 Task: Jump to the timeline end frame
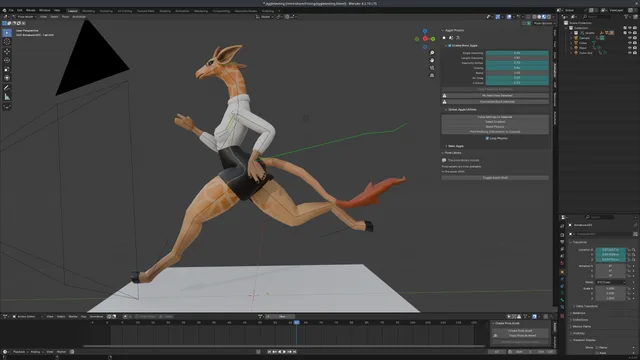click(x=294, y=351)
